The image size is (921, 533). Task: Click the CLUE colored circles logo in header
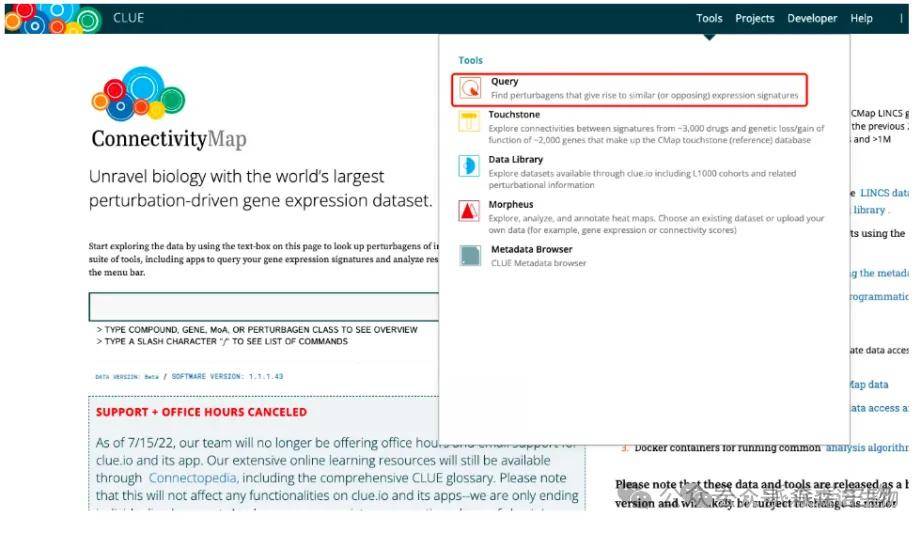pos(54,17)
